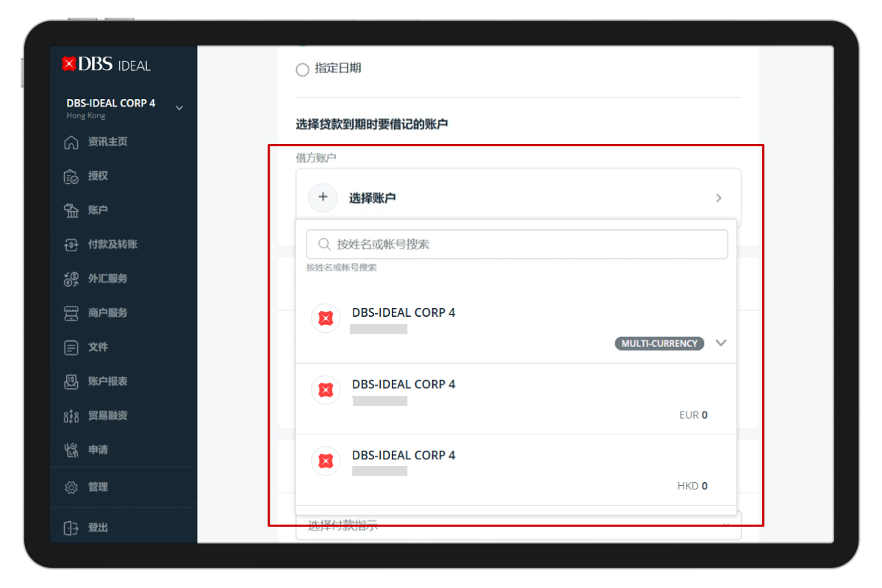Click the 付款及转账 transfer icon
Viewport: 882px width, 588px height.
71,245
